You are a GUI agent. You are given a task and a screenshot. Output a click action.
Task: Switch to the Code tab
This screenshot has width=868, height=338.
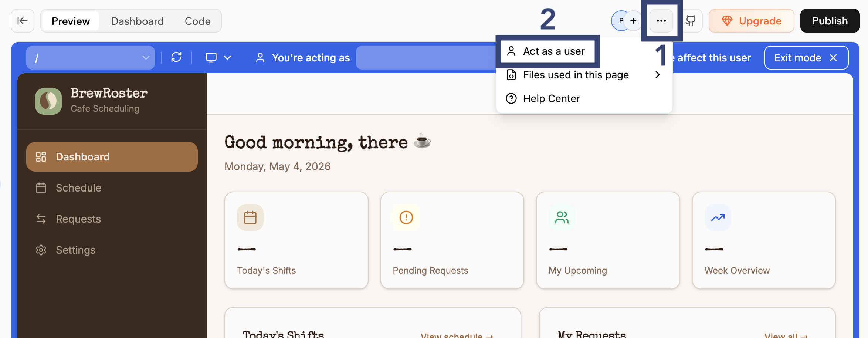198,21
